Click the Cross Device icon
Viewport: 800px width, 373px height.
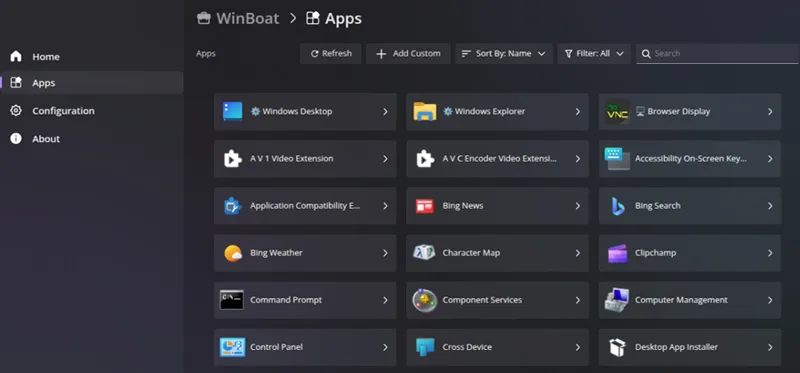[x=425, y=347]
